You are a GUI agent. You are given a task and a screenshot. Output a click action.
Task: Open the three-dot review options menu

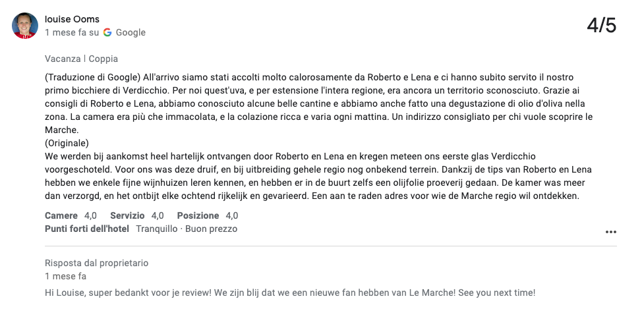pyautogui.click(x=611, y=232)
